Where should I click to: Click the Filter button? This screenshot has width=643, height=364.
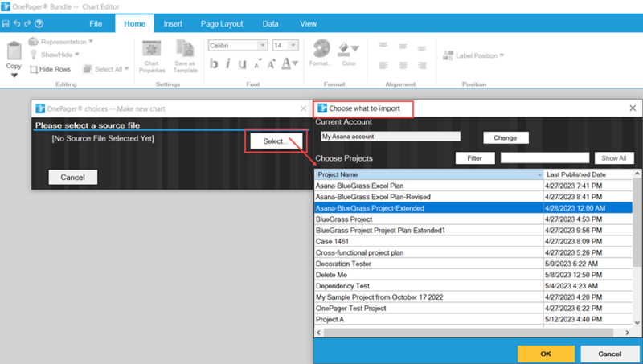[x=475, y=158]
